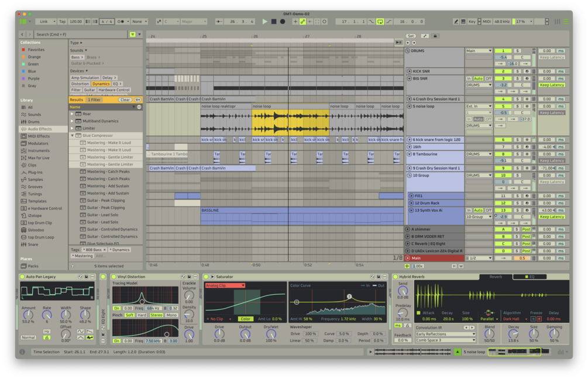Choose the Amp Simulation device filter
The image size is (588, 379).
tap(85, 78)
